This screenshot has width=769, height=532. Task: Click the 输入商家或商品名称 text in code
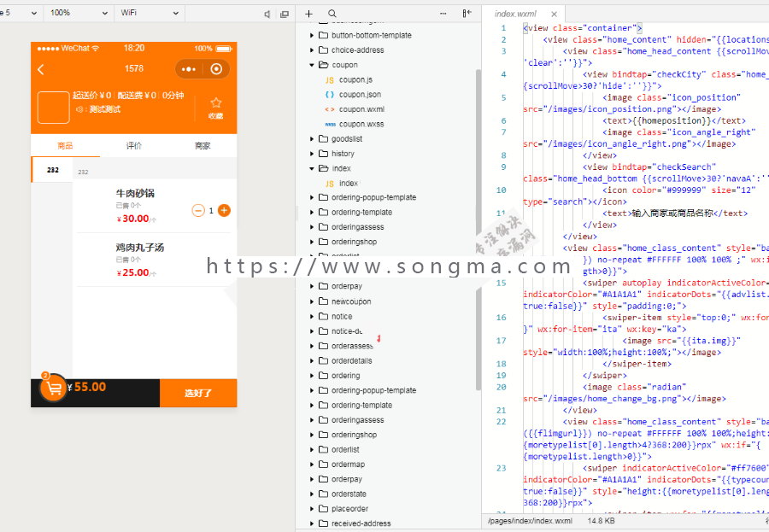(673, 213)
